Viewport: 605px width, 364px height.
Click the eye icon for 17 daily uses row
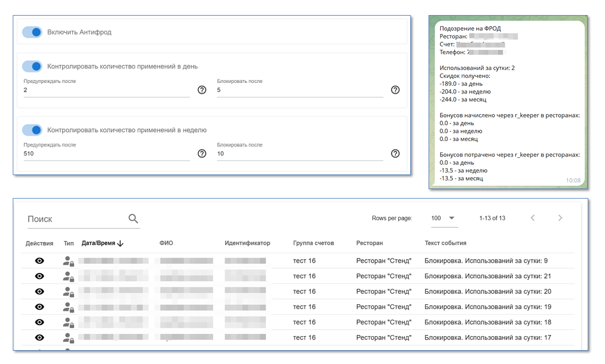(39, 337)
